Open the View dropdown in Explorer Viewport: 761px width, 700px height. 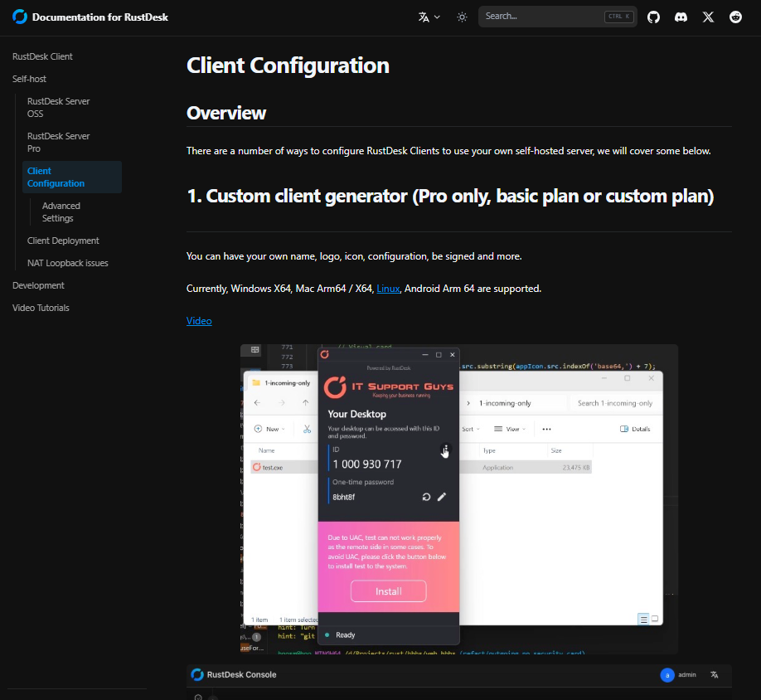coord(510,429)
